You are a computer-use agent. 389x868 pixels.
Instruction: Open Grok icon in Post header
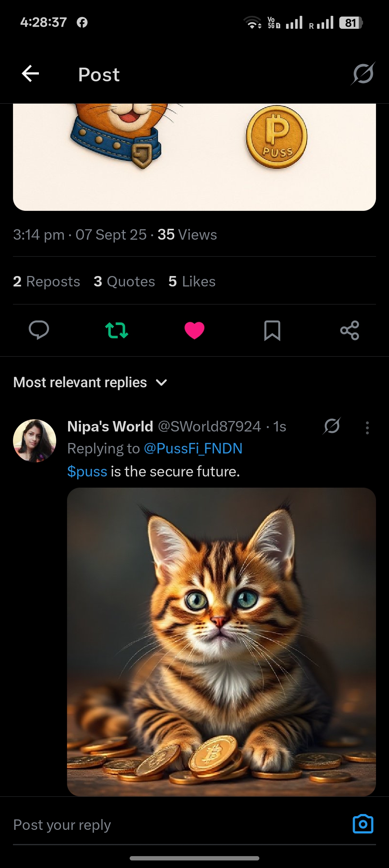[x=363, y=74]
